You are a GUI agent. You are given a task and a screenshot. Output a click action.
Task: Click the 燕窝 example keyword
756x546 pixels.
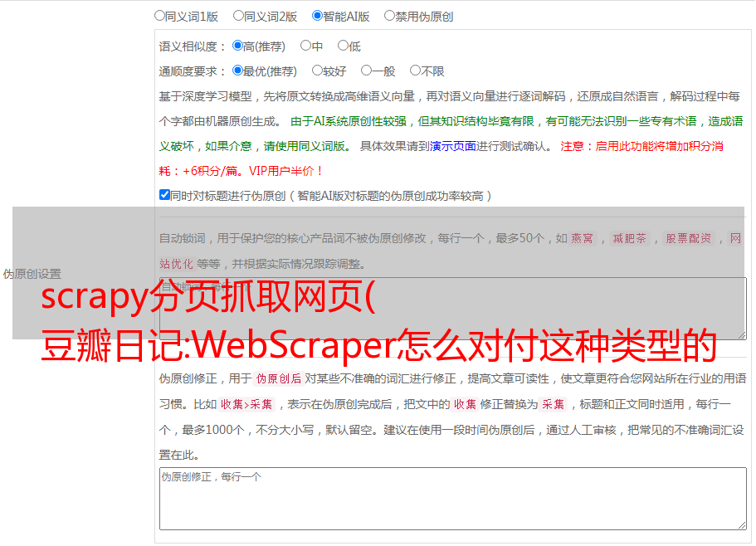coord(582,238)
